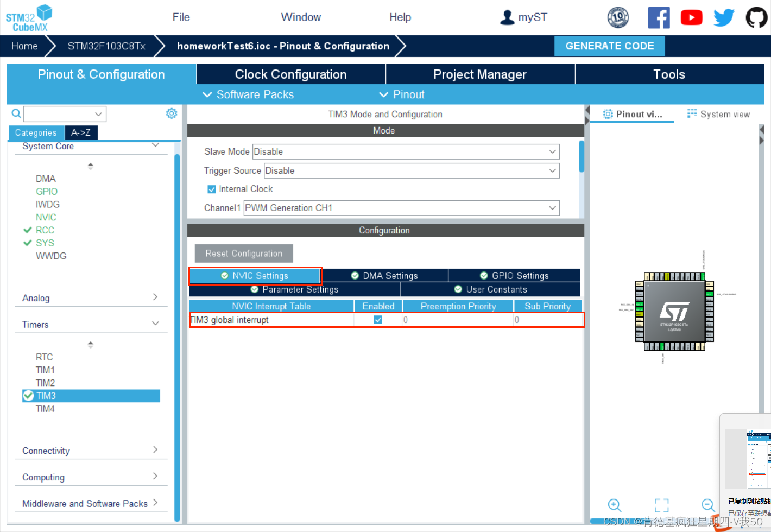
Task: Open the peripheral search combo box
Action: coord(65,114)
